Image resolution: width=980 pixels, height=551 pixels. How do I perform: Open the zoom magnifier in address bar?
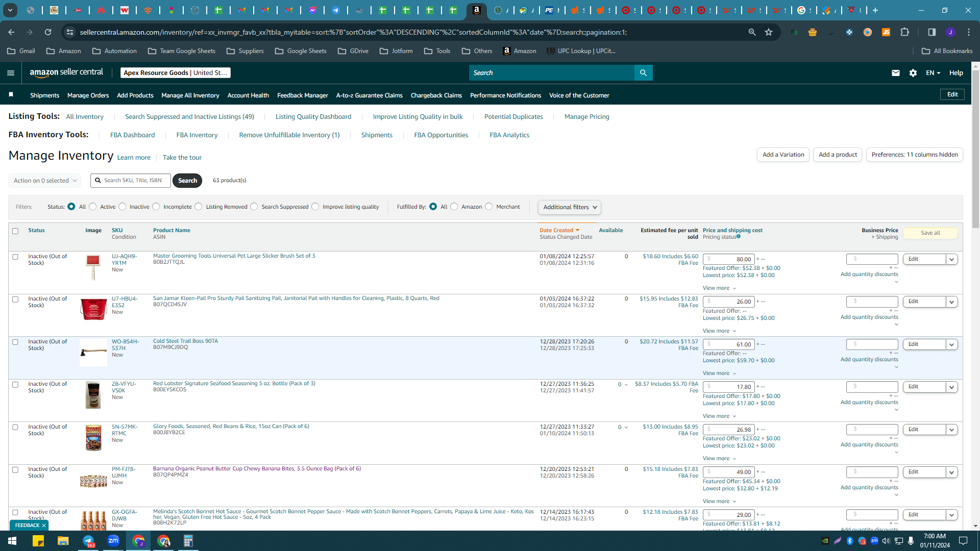pos(752,32)
